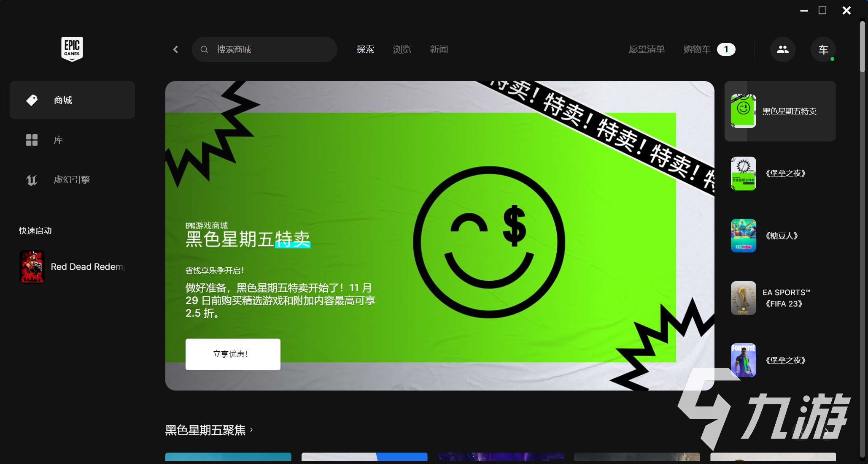
Task: Open 虚幻引擎 Unreal Engine section
Action: click(72, 180)
